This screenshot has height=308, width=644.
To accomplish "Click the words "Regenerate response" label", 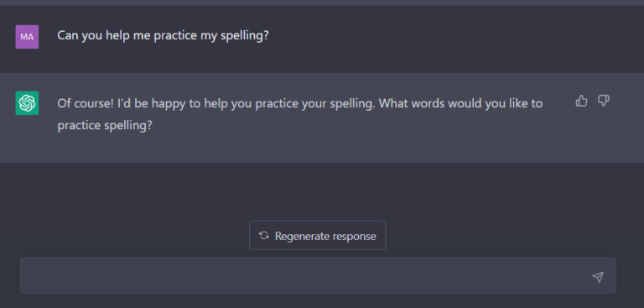I will tap(325, 236).
